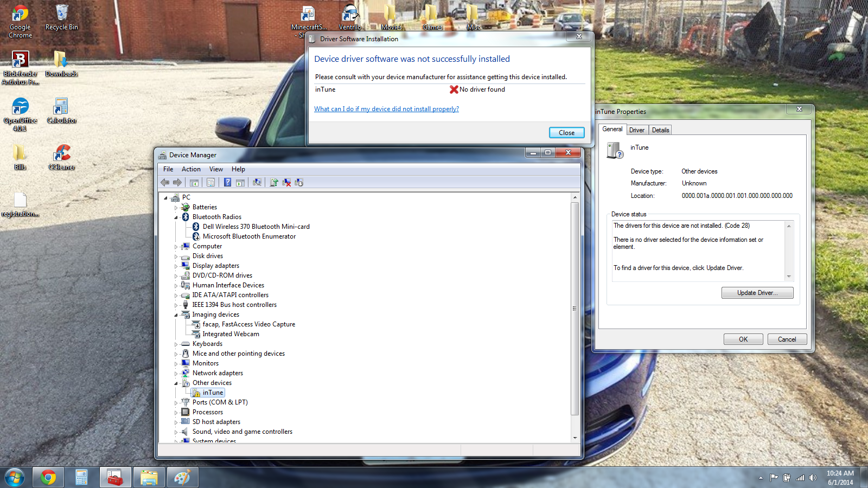Select Integrated Webcam in tree
The height and width of the screenshot is (488, 868).
[x=231, y=334]
